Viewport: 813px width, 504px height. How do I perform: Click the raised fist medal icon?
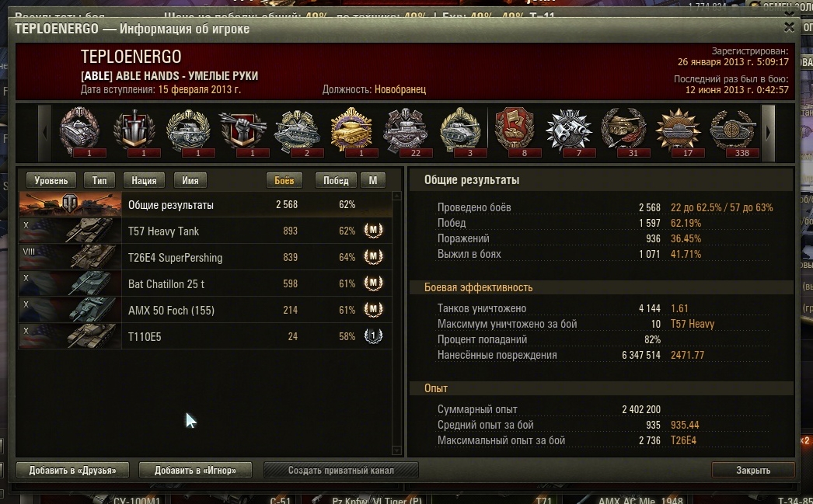click(x=243, y=131)
